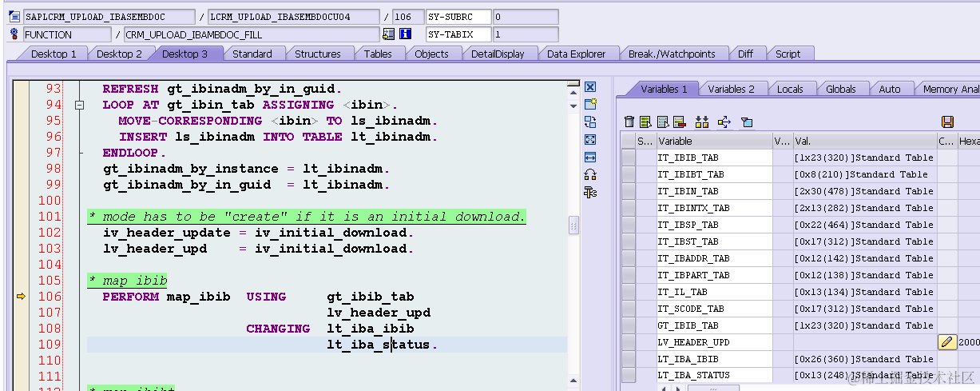Open the Script tab

788,54
